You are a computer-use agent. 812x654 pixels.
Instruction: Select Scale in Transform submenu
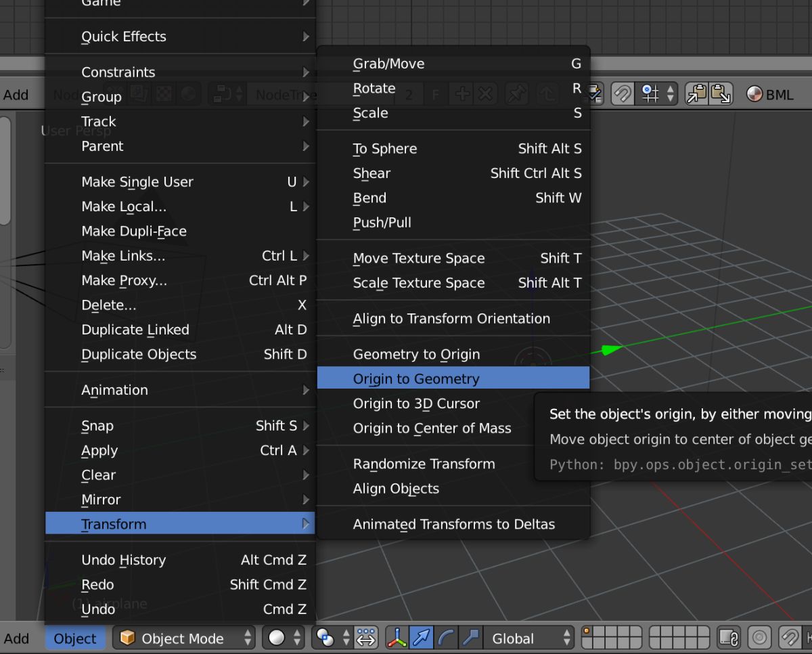coord(453,113)
